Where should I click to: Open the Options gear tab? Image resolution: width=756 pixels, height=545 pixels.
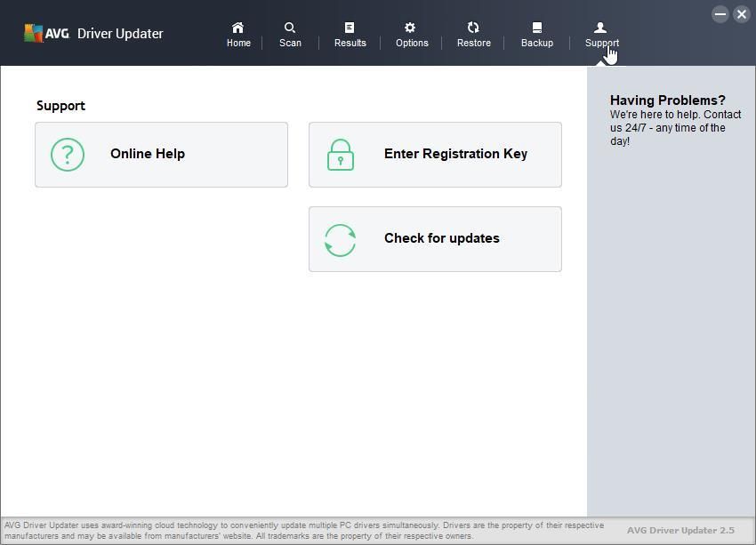[412, 35]
